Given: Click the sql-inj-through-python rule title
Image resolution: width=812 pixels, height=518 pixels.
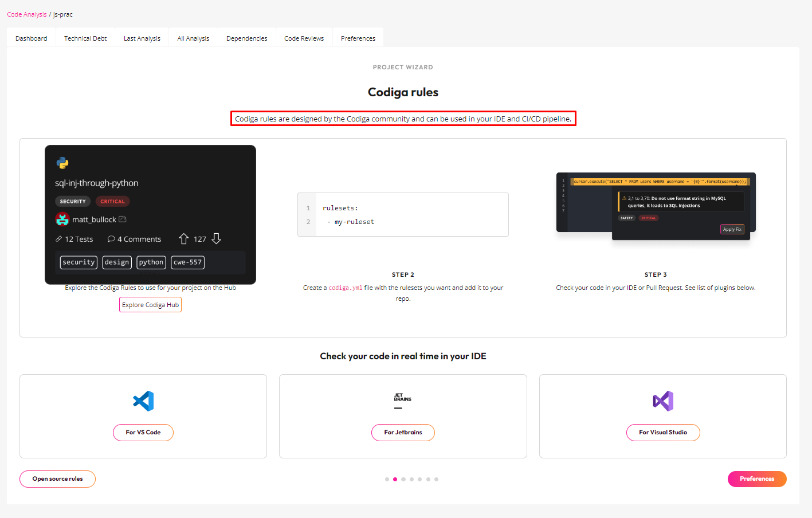Looking at the screenshot, I should coord(97,183).
